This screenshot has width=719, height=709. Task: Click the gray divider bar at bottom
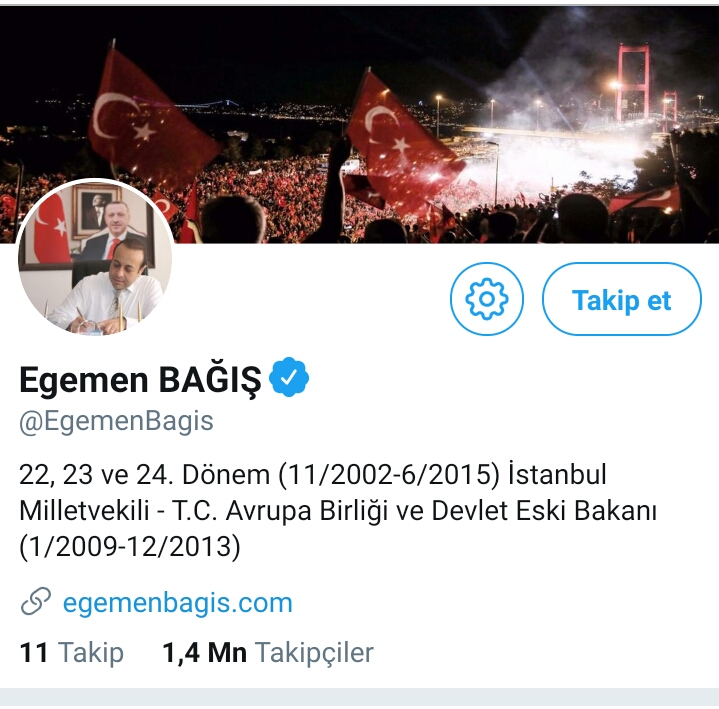360,697
